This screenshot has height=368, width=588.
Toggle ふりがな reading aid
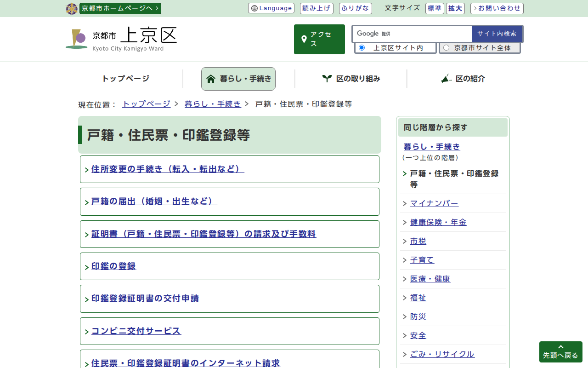pos(355,8)
